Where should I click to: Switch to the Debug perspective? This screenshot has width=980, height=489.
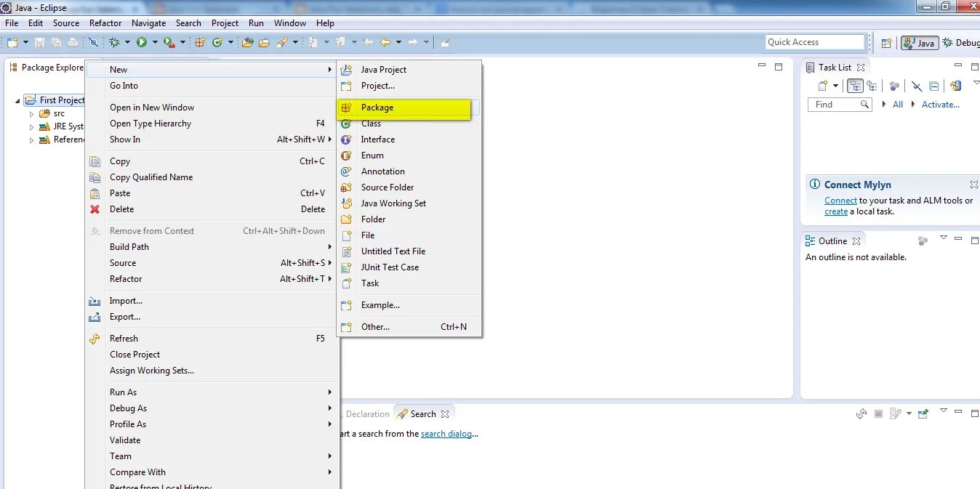point(961,43)
